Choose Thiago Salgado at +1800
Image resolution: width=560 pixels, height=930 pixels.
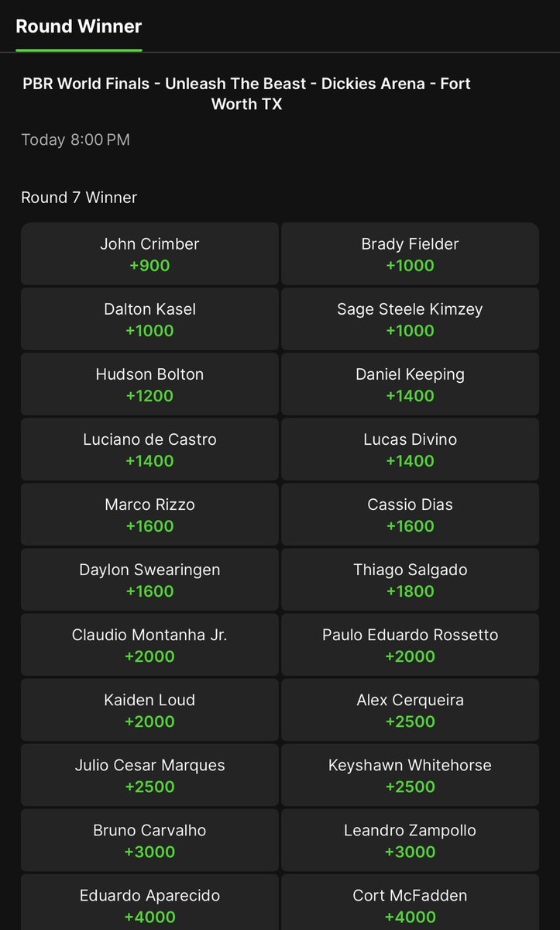point(410,580)
